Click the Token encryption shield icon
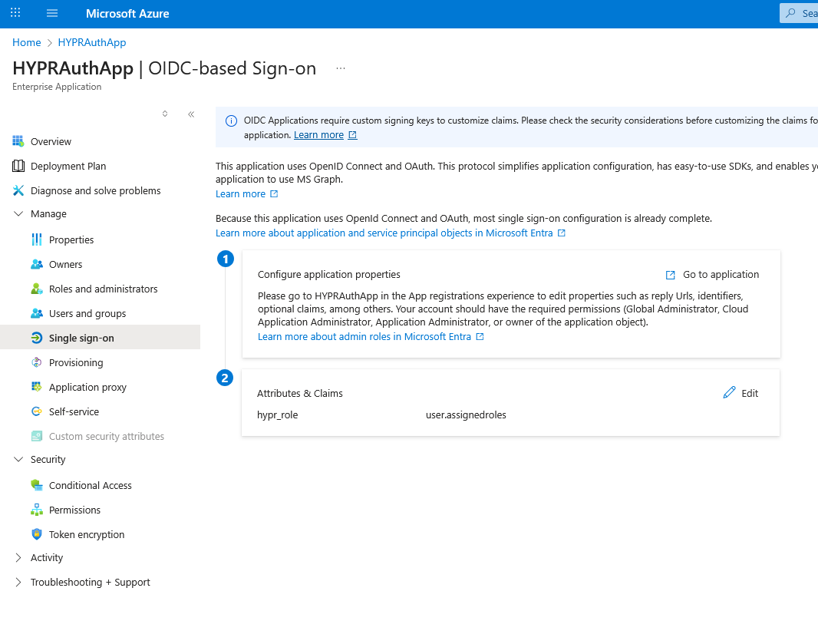The width and height of the screenshot is (818, 644). (x=37, y=534)
